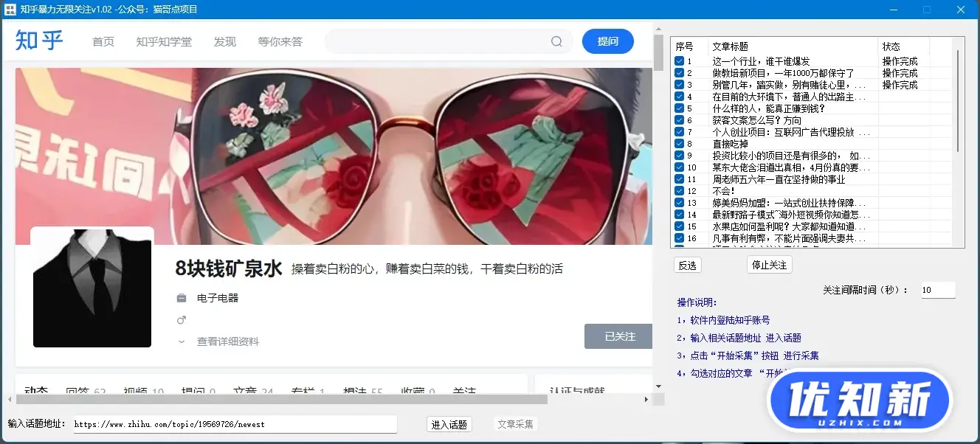Click the gray 已关注 button
Image resolution: width=980 pixels, height=444 pixels.
[618, 336]
